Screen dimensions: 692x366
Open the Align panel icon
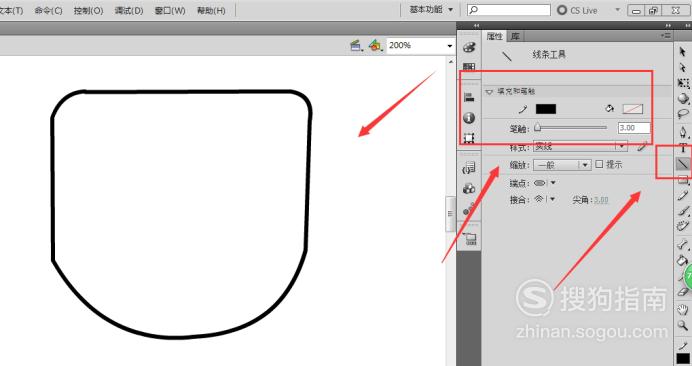(469, 97)
